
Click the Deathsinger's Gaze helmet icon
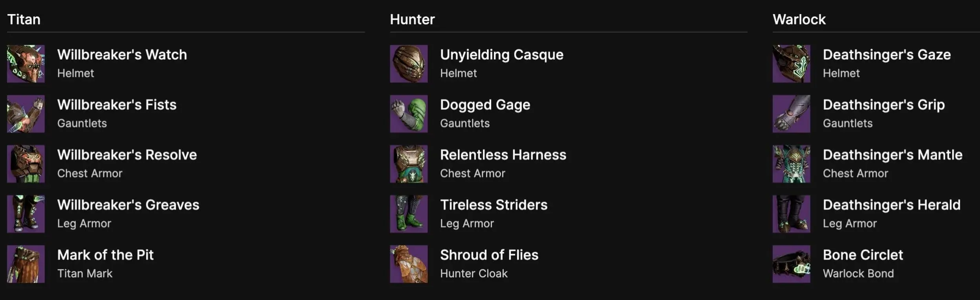tap(792, 64)
